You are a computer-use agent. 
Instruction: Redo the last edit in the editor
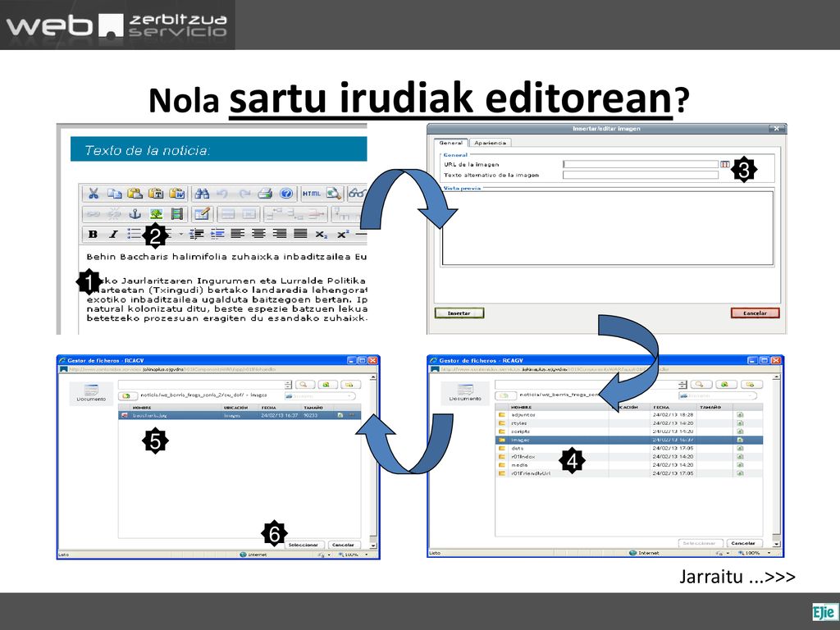point(244,194)
